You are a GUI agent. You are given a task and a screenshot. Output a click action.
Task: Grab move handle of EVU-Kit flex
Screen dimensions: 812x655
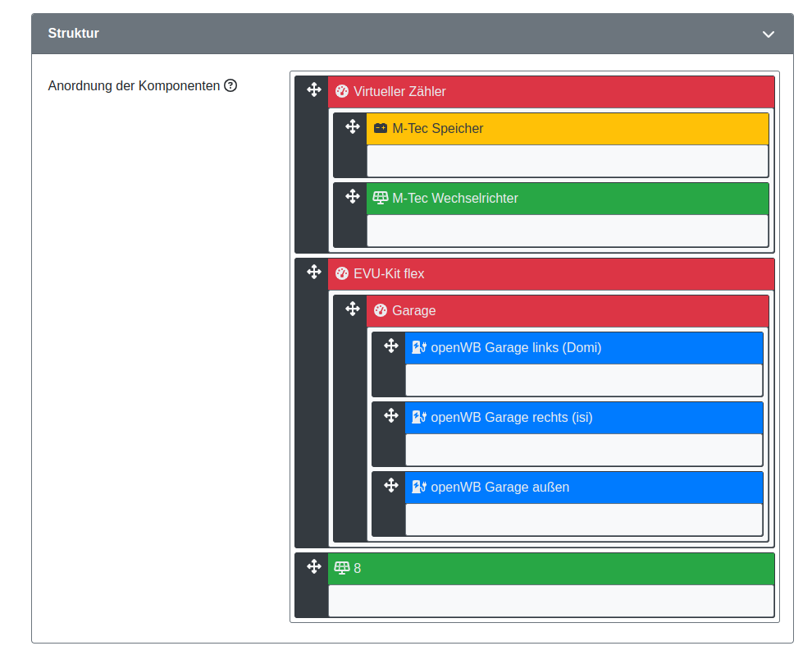[314, 272]
